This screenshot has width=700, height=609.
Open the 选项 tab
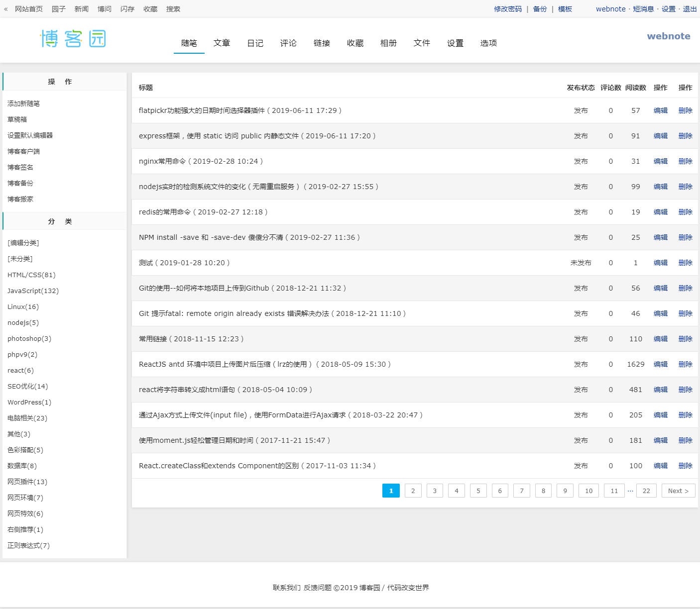(489, 43)
